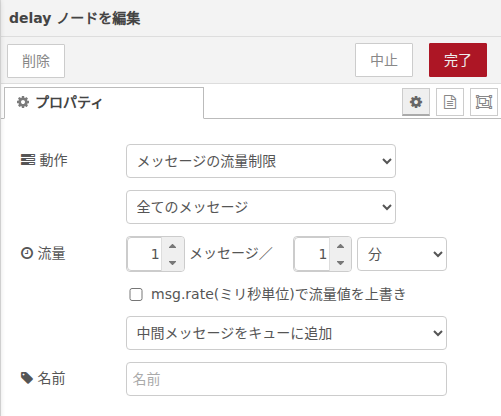Click the time interval number field
The height and width of the screenshot is (416, 501).
312,254
